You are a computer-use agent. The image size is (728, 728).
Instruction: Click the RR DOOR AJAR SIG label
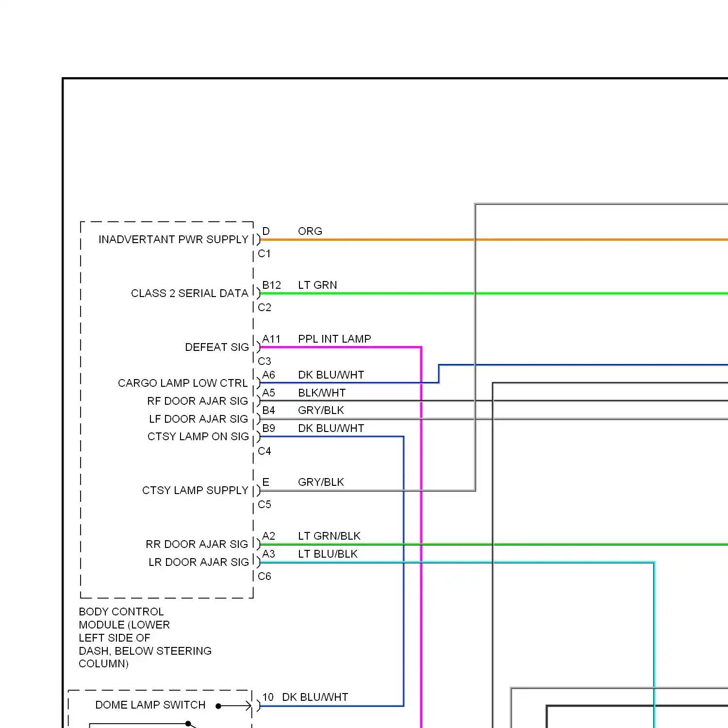pos(197,545)
